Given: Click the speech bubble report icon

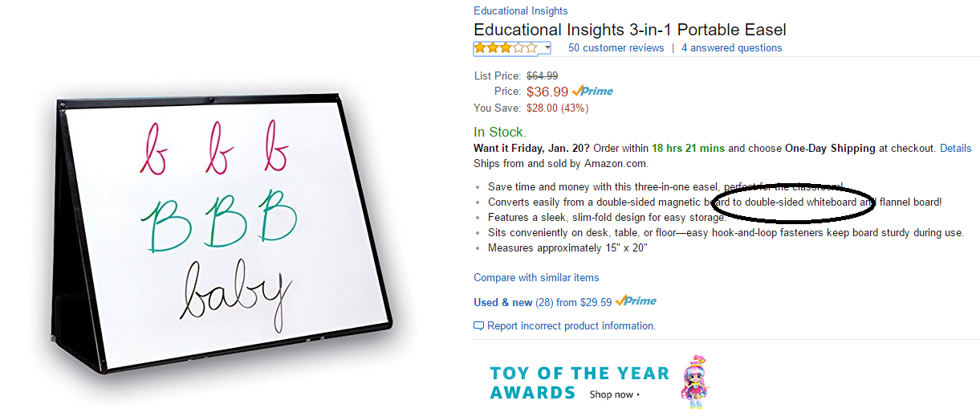Looking at the screenshot, I should tap(479, 326).
